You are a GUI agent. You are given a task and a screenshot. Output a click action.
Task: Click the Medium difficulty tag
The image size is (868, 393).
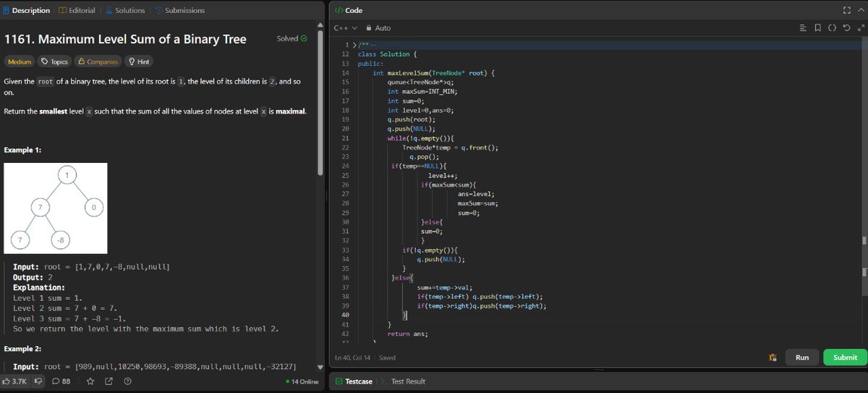click(x=20, y=62)
